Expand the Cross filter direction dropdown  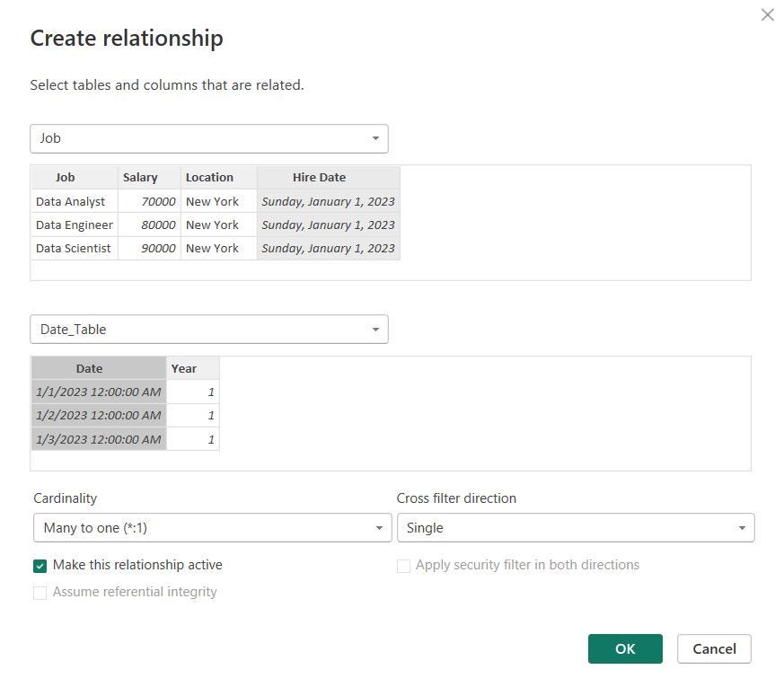[576, 527]
